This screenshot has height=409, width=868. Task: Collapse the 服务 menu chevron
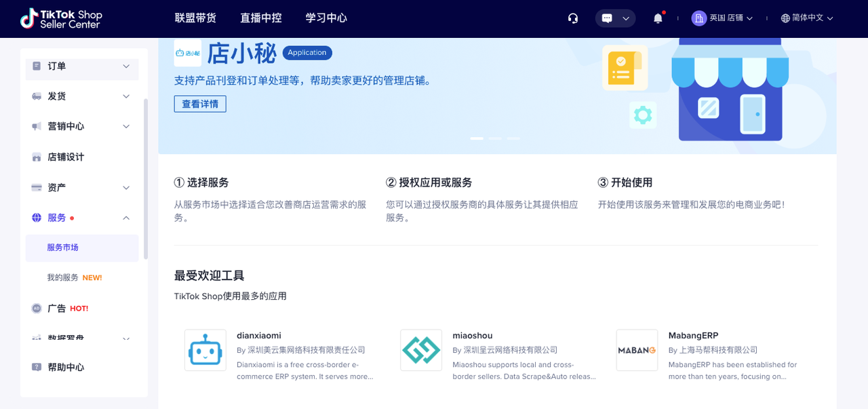126,218
